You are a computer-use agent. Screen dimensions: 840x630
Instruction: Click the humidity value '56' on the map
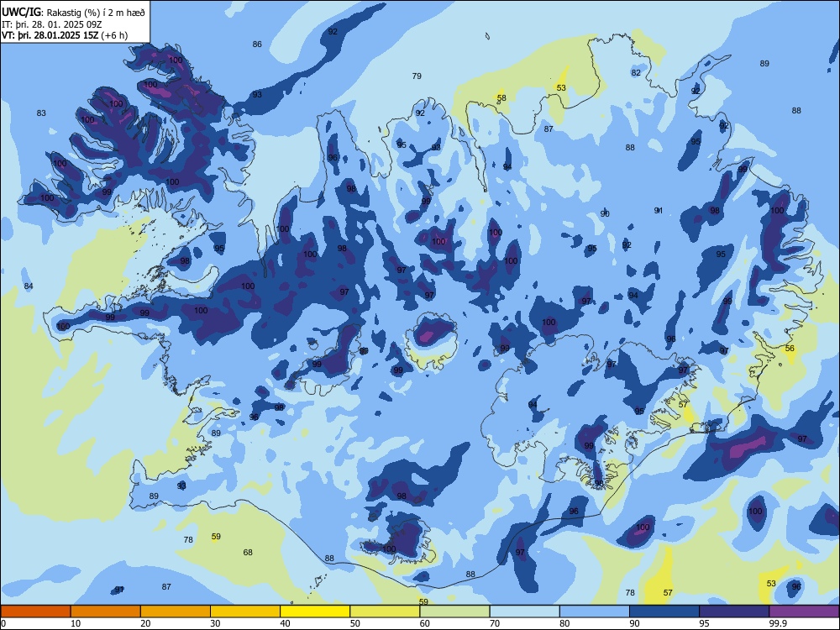(790, 349)
